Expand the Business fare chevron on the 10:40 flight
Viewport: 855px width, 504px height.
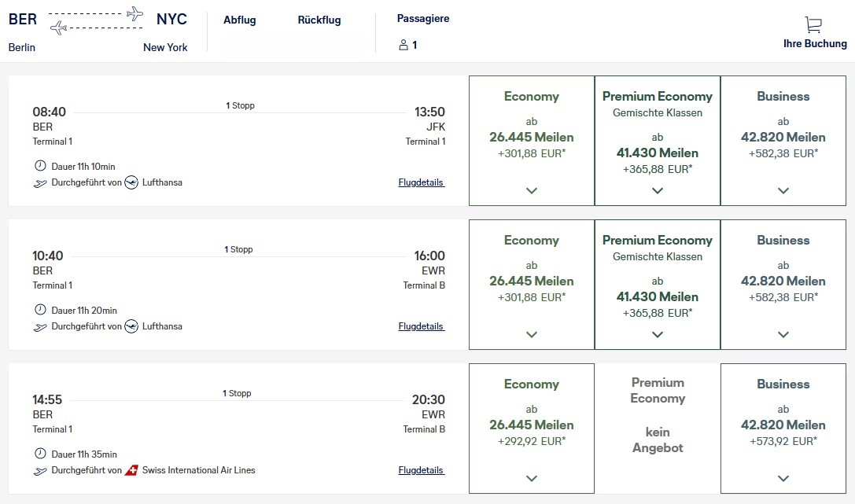[783, 333]
